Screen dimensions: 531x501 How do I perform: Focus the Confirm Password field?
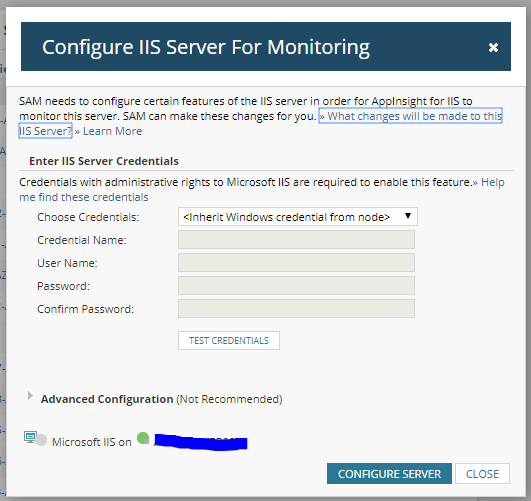point(296,309)
